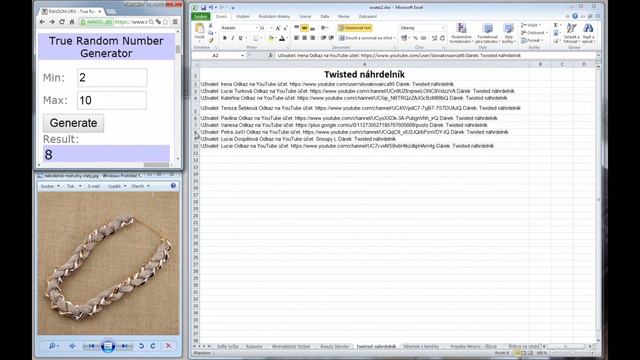
Task: Select the row starting Uživatel: Lucie Turková
Action: point(364,91)
